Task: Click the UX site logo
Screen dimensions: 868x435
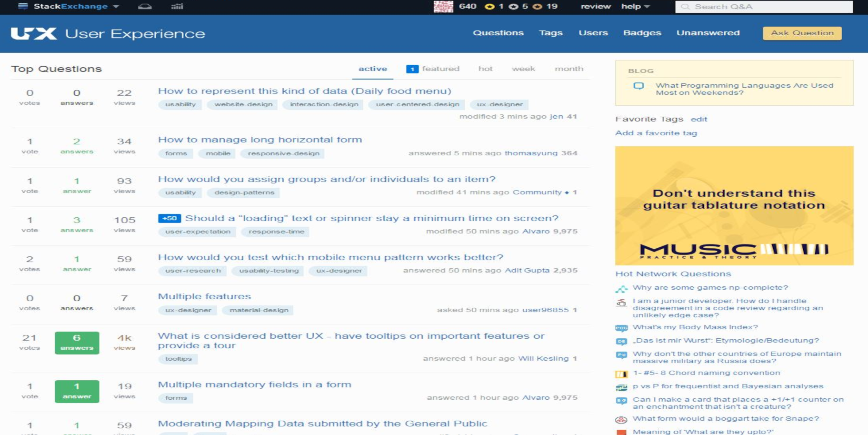Action: [x=34, y=33]
